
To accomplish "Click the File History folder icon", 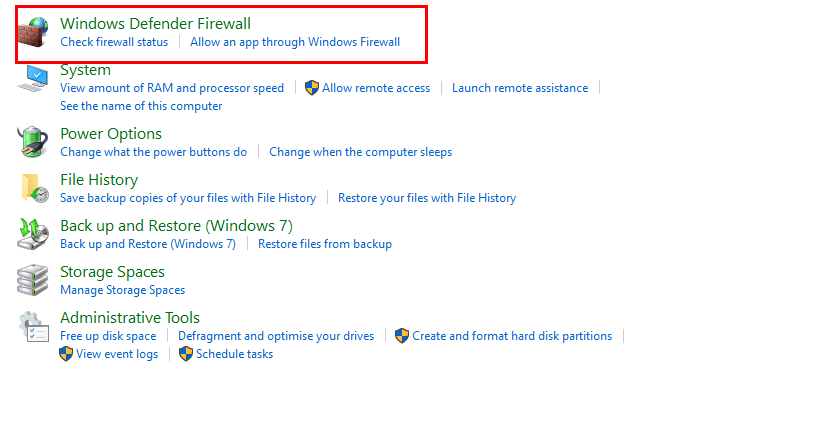I will (34, 188).
